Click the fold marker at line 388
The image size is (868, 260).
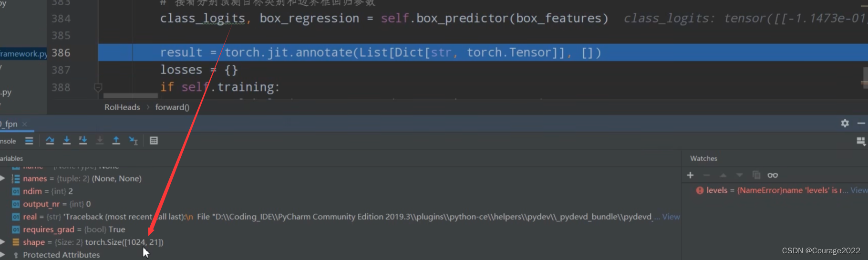click(x=98, y=87)
